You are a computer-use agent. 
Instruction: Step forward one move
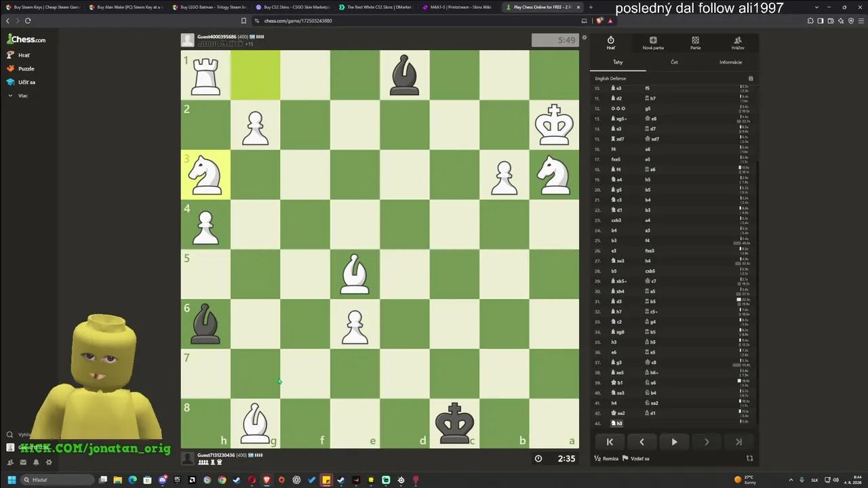pyautogui.click(x=707, y=442)
